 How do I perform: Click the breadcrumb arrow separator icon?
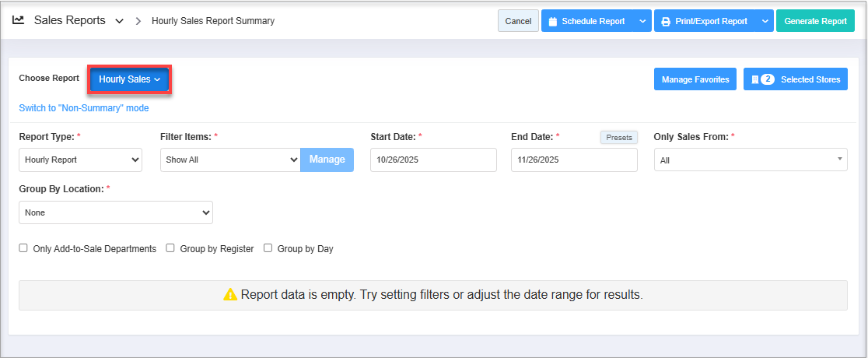coord(138,21)
